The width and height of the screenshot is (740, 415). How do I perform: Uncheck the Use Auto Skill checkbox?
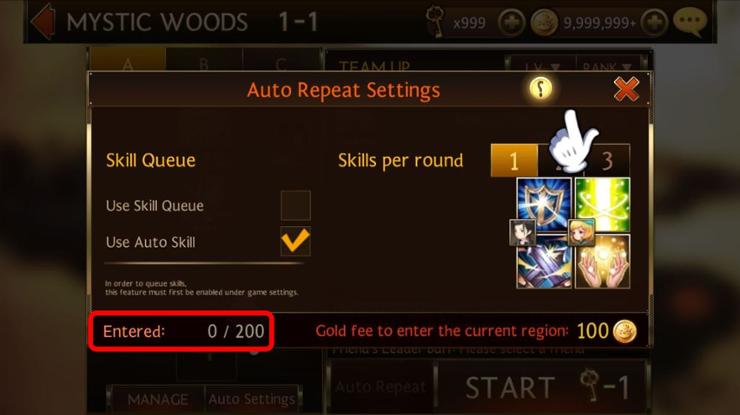(295, 241)
